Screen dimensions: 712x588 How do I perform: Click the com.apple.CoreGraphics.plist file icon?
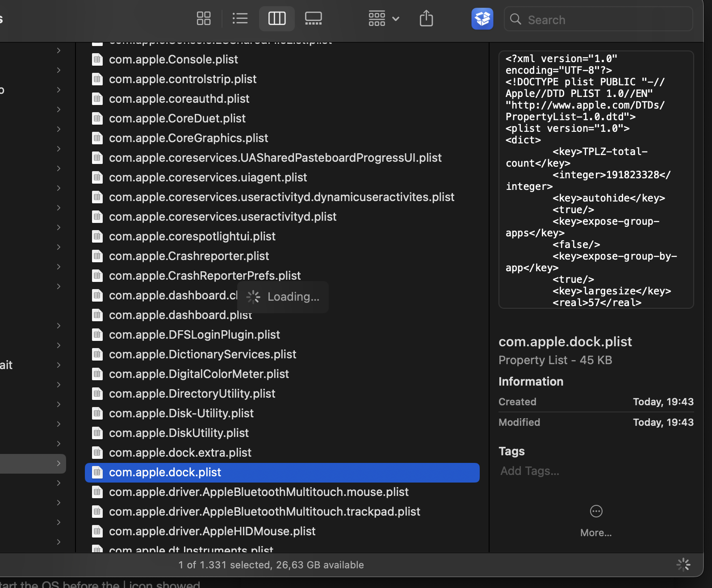coord(97,138)
